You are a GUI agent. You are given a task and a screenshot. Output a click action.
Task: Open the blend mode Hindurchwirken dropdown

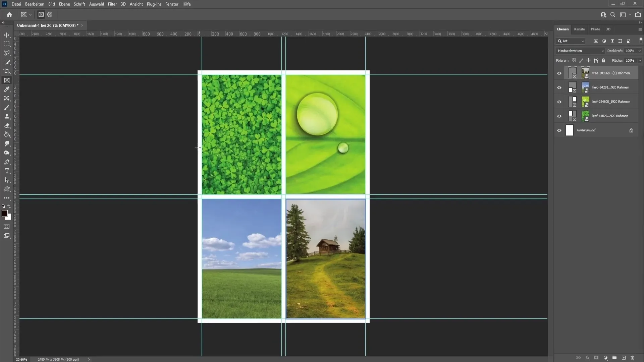(x=580, y=51)
